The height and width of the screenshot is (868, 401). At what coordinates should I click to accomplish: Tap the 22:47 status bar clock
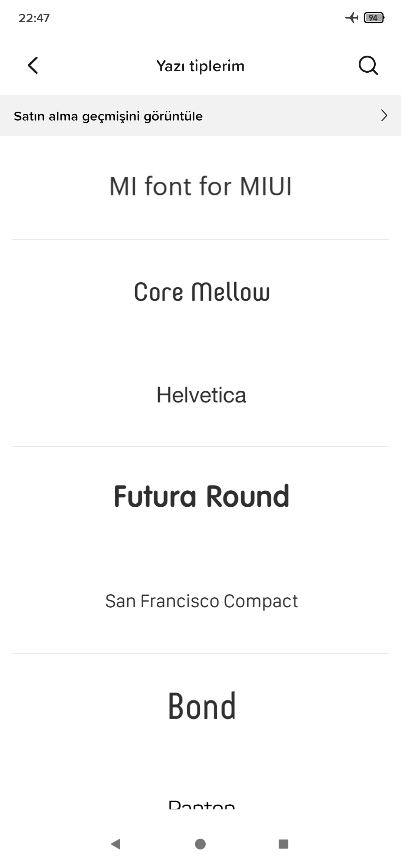point(34,18)
